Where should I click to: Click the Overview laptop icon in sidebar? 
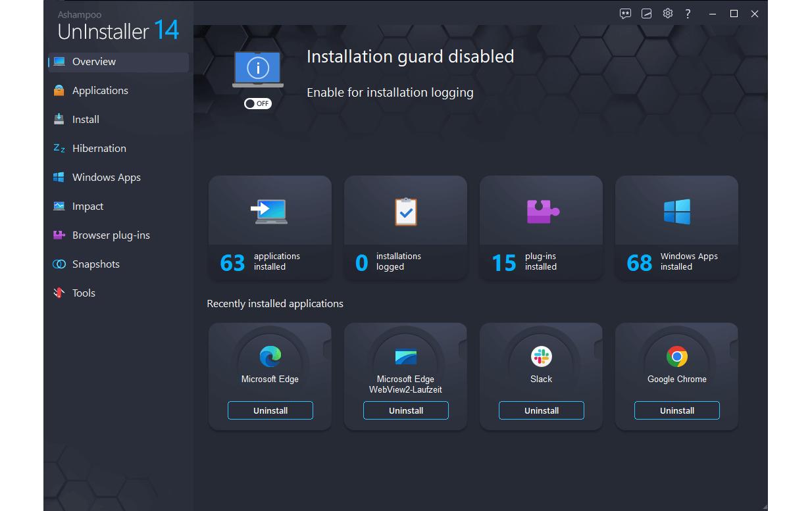coord(59,62)
